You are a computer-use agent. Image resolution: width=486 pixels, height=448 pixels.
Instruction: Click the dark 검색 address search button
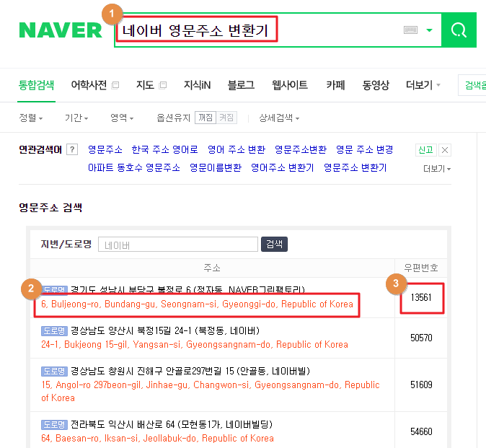274,244
